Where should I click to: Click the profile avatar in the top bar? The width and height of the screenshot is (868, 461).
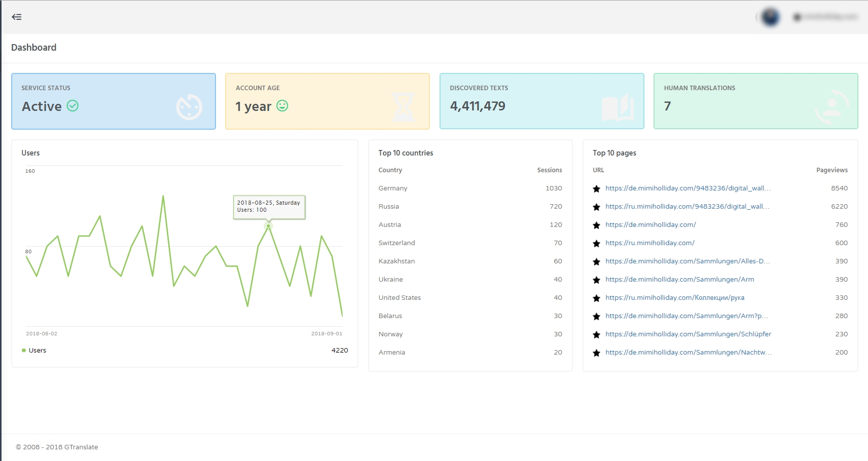(x=770, y=17)
